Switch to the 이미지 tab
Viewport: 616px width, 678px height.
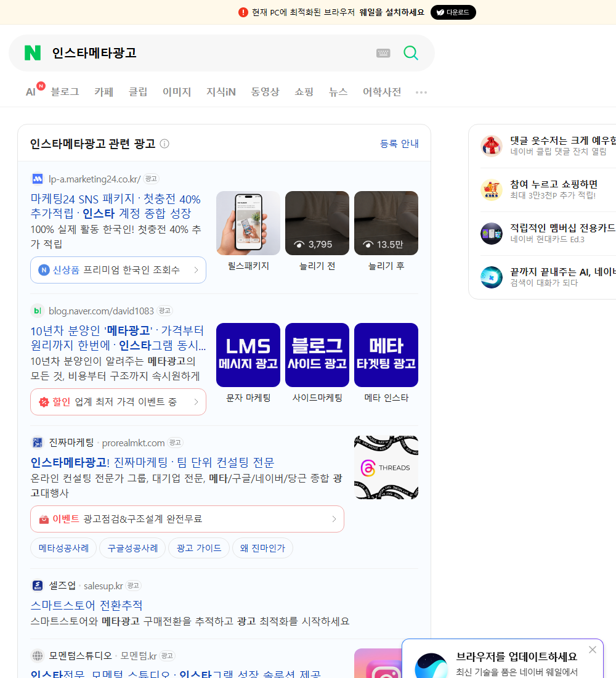[x=177, y=92]
